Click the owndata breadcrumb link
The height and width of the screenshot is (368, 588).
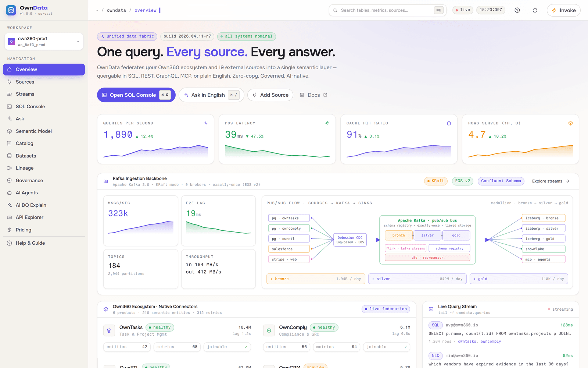tap(116, 10)
